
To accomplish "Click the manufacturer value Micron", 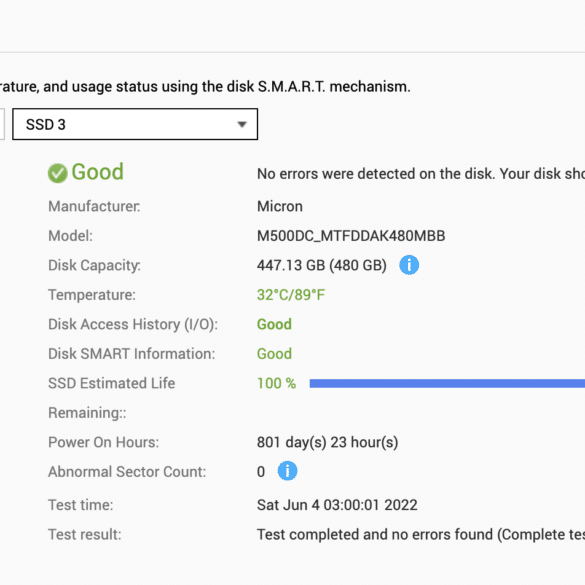I will (x=279, y=206).
